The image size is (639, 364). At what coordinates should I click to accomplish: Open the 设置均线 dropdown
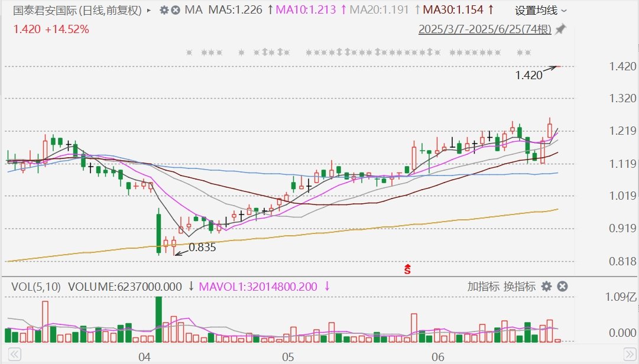540,11
